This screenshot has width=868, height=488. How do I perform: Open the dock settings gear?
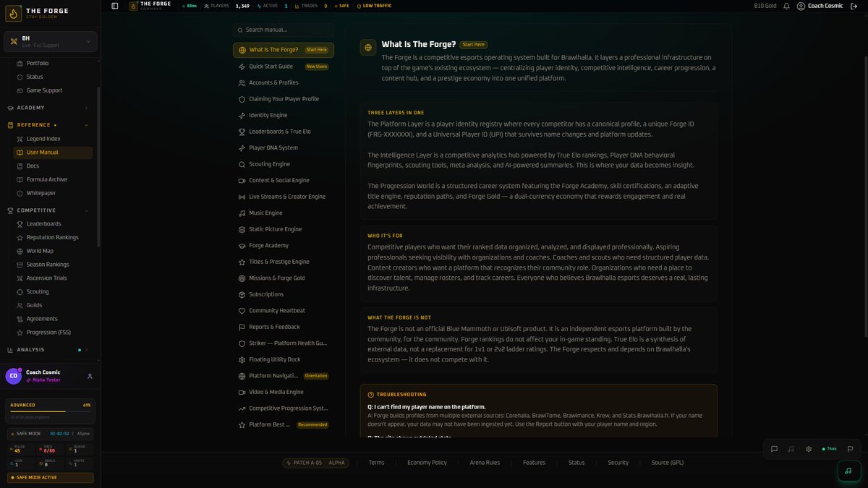coord(809,449)
